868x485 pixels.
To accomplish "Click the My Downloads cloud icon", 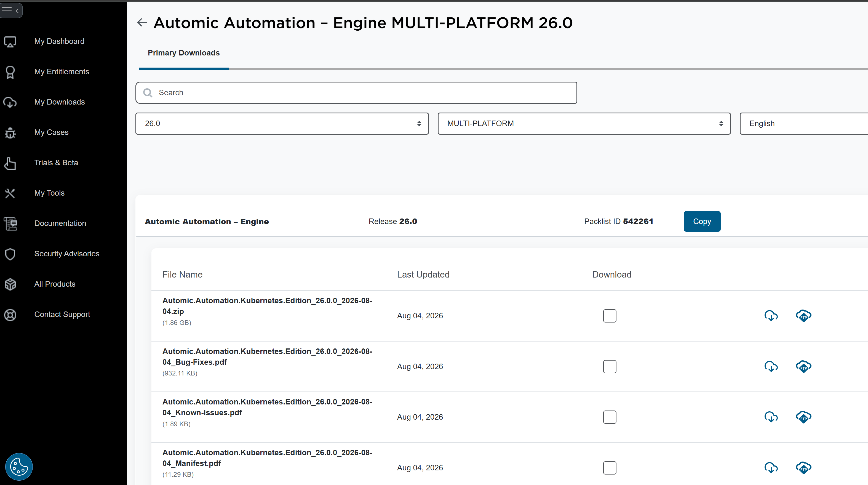I will point(10,102).
